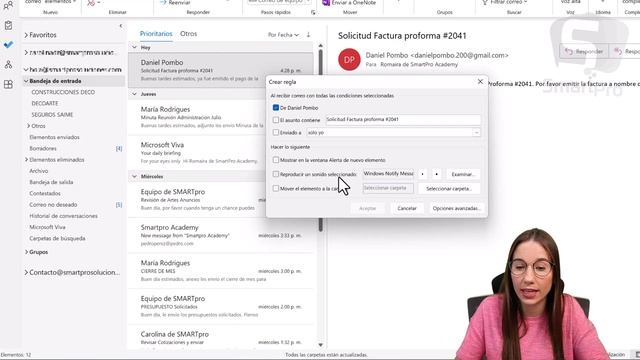This screenshot has width=640, height=360.
Task: Open the Enviado a 'solo yo' dropdown
Action: tap(476, 133)
